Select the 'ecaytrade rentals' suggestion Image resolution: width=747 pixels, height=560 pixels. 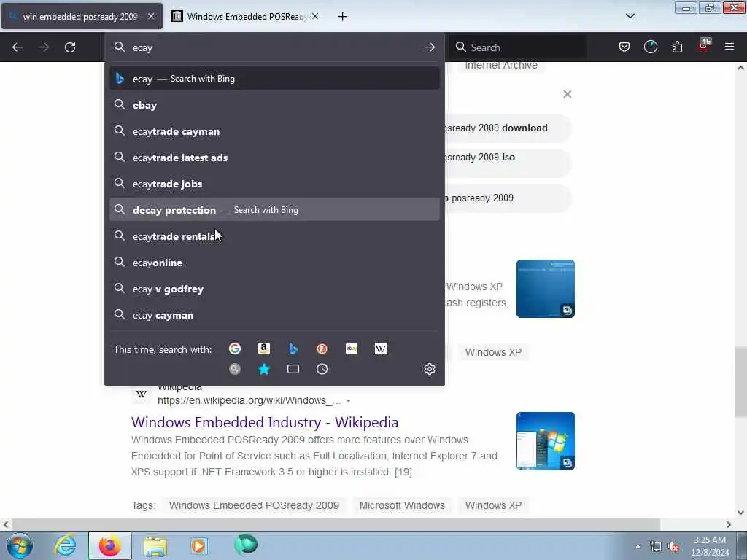(274, 236)
